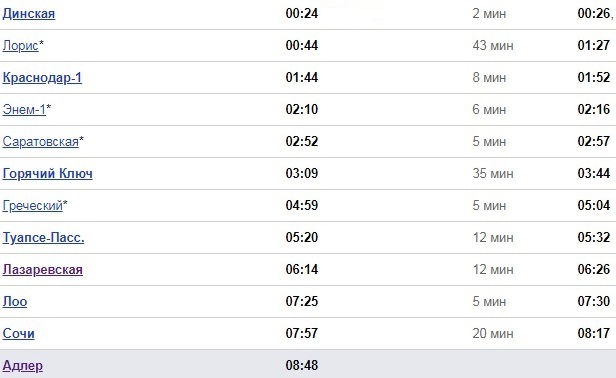Image resolution: width=616 pixels, height=378 pixels.
Task: Open the Краснодар-1 station link
Action: point(42,78)
